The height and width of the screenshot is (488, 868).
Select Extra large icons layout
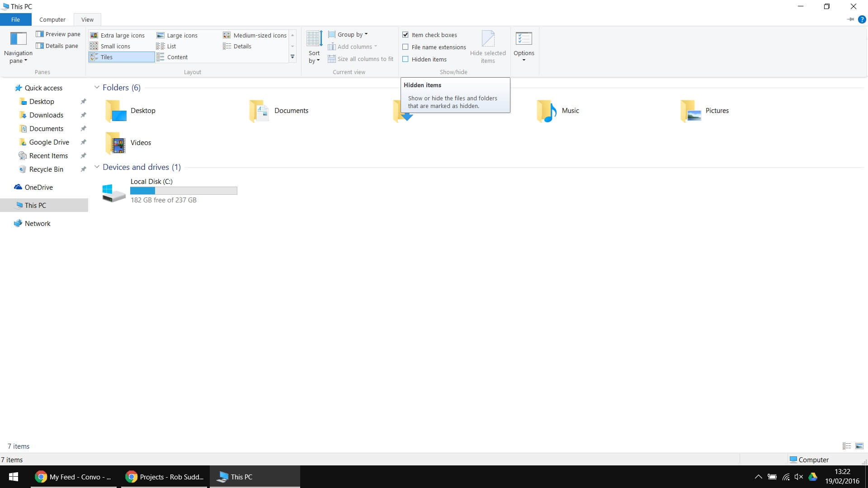[x=118, y=35]
